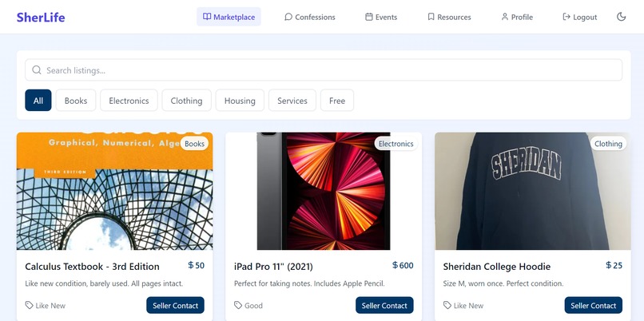
Task: Contact the seller of the iPad Pro
Action: (x=384, y=305)
